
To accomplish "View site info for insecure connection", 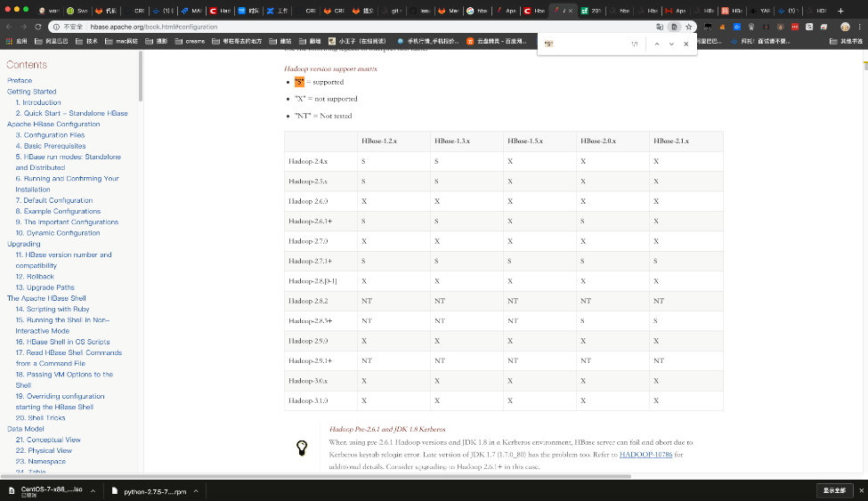I will (x=68, y=27).
